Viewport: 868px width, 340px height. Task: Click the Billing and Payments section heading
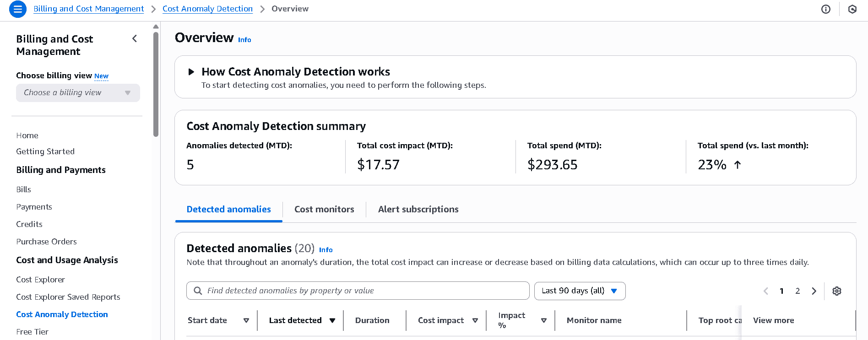(61, 170)
